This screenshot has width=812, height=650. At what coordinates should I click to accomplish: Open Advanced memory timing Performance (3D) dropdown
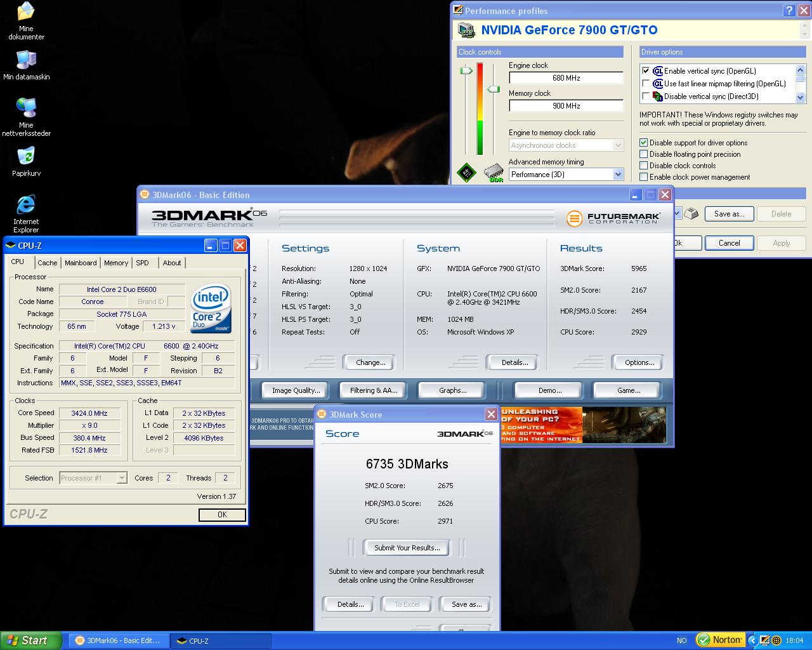click(x=618, y=175)
